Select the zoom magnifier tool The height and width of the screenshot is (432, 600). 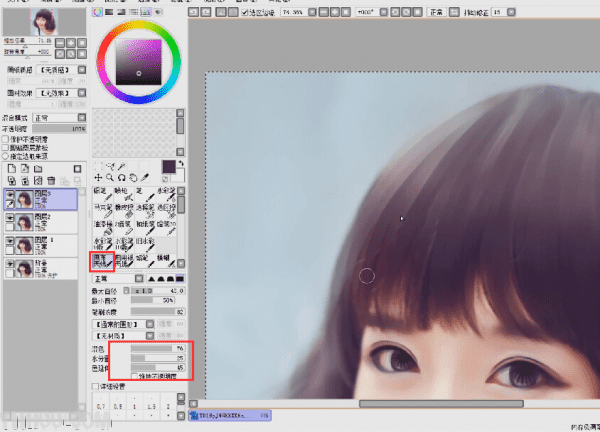110,178
